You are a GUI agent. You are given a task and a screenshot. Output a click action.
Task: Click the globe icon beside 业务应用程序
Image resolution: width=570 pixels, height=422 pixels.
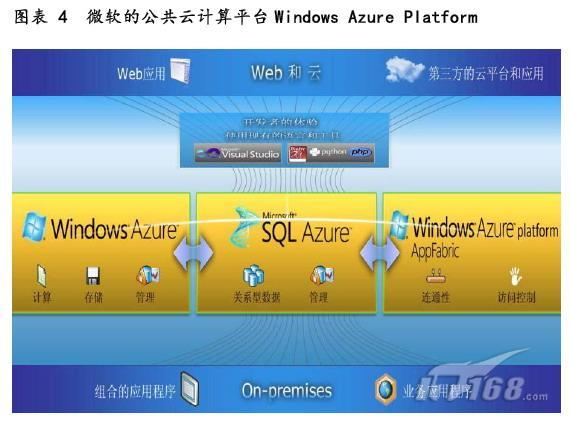(x=386, y=389)
